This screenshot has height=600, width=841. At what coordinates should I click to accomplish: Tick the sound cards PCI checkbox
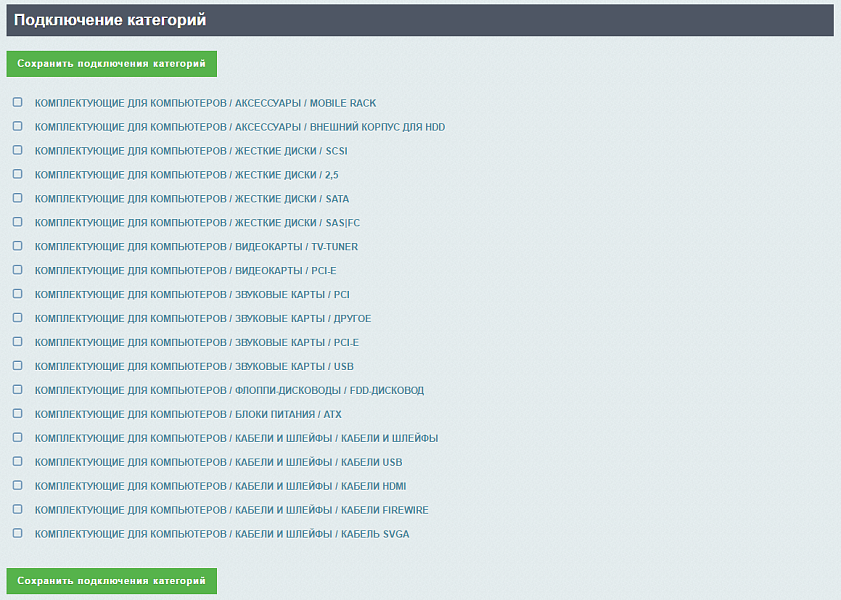[x=17, y=294]
